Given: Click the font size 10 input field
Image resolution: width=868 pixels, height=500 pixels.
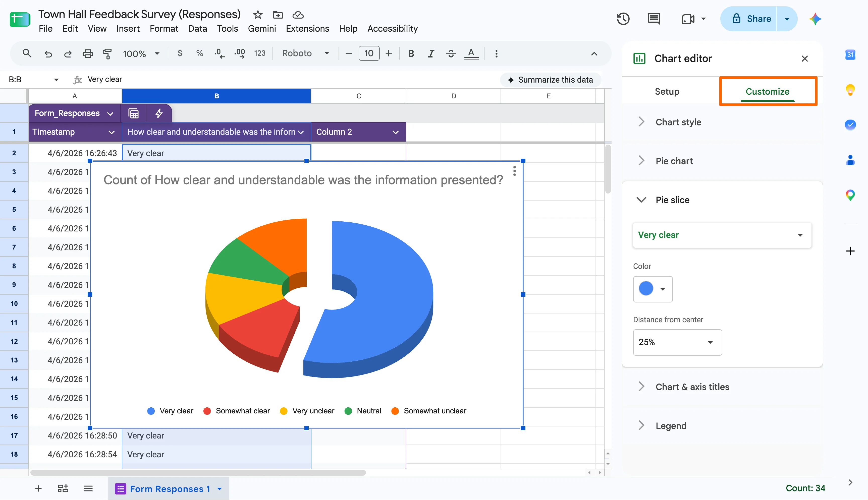Looking at the screenshot, I should (x=369, y=53).
